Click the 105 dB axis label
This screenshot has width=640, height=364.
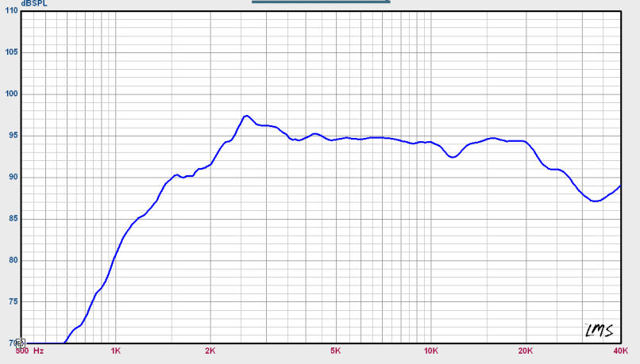click(x=11, y=52)
